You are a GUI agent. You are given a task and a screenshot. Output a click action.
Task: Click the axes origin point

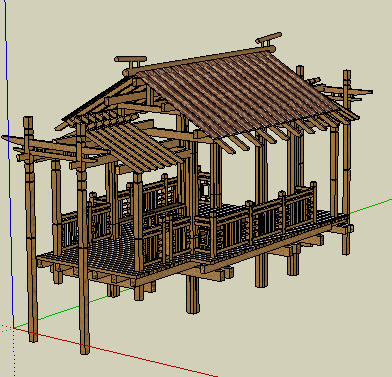pyautogui.click(x=14, y=328)
